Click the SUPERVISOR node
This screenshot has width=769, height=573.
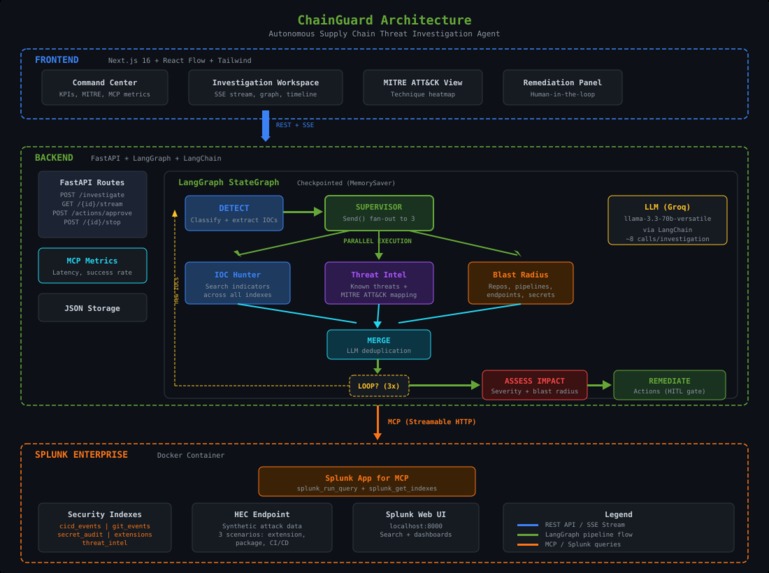379,213
